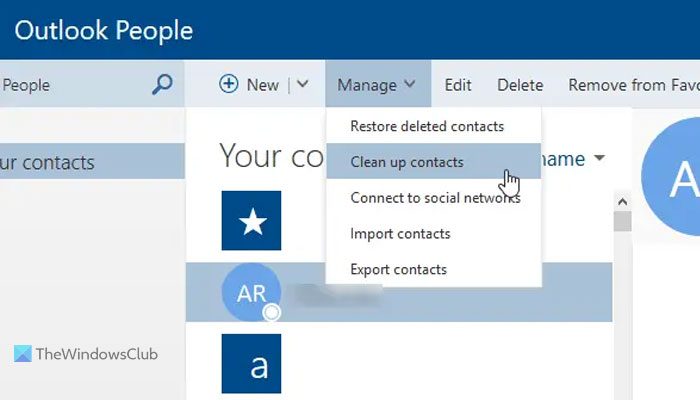Image resolution: width=700 pixels, height=400 pixels.
Task: Click the Outlook People title
Action: 104,30
